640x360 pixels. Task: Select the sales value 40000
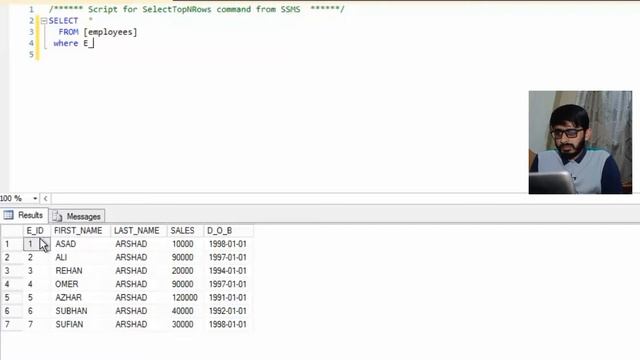click(x=184, y=311)
